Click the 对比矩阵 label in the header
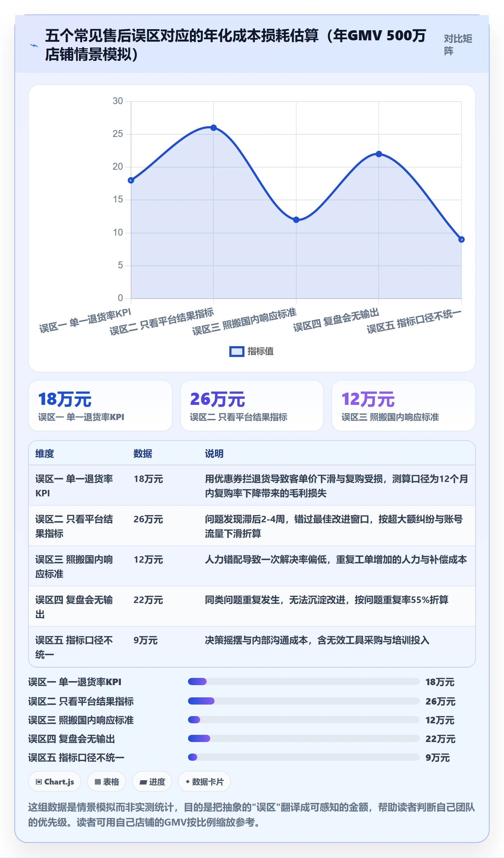This screenshot has width=504, height=858. (x=458, y=45)
